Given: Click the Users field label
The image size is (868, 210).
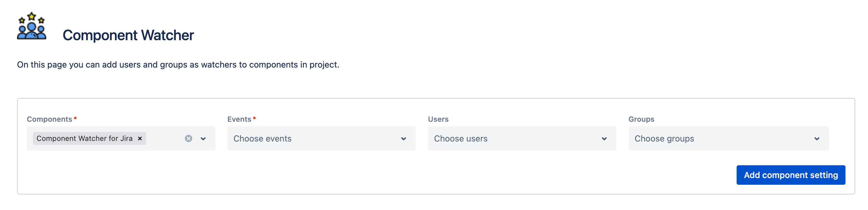Looking at the screenshot, I should pyautogui.click(x=438, y=119).
